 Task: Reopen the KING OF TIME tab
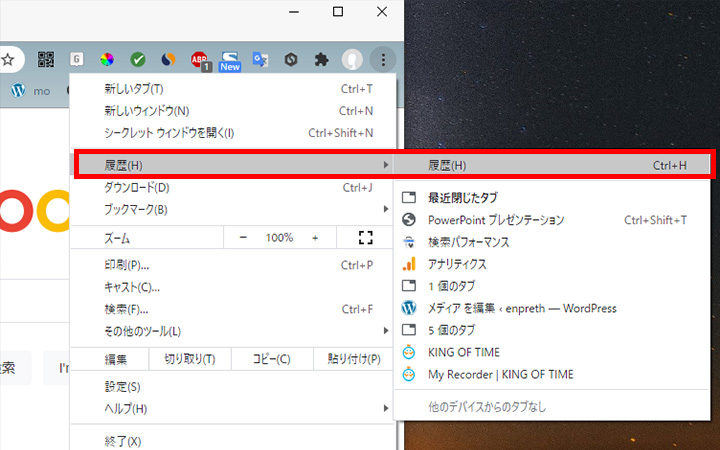[552, 352]
